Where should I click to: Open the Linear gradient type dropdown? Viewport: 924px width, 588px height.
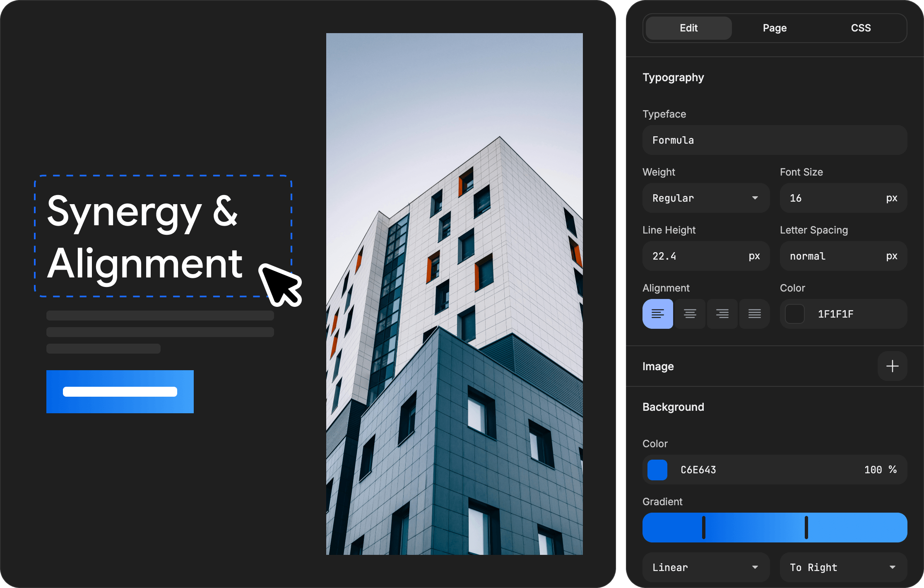pos(706,567)
